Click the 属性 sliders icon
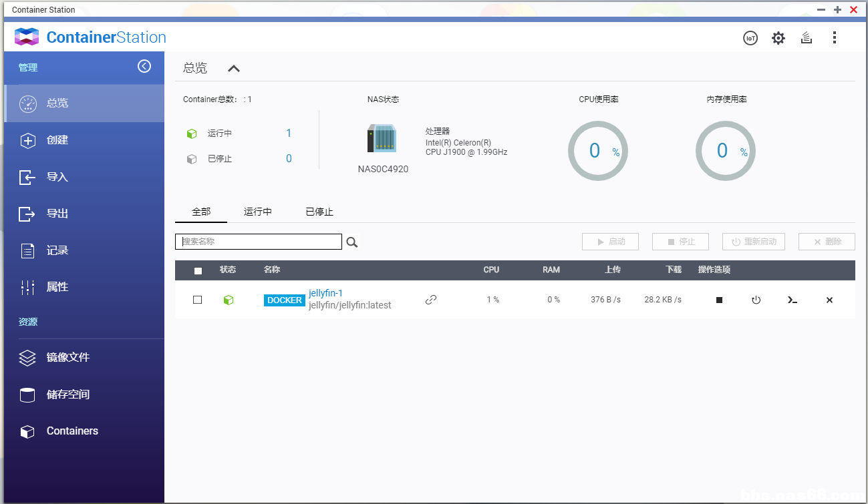This screenshot has width=868, height=504. tap(27, 287)
